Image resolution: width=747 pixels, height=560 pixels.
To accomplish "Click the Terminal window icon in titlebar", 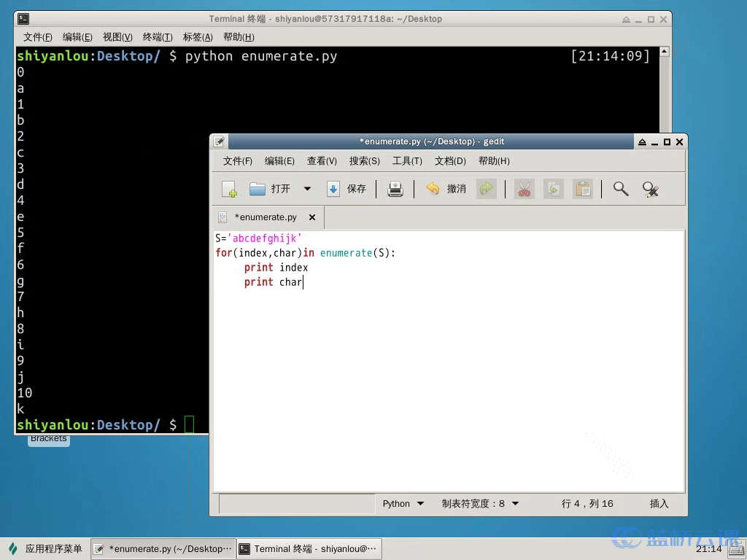I will 23,19.
